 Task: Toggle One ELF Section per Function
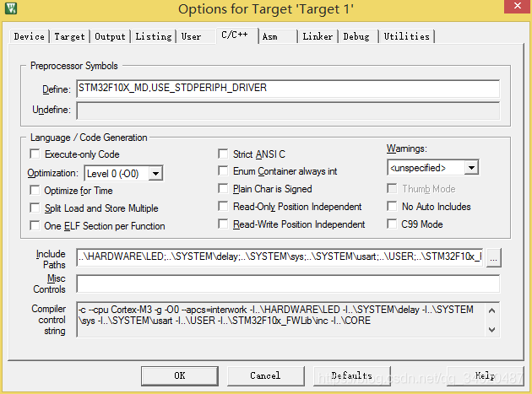tap(35, 226)
